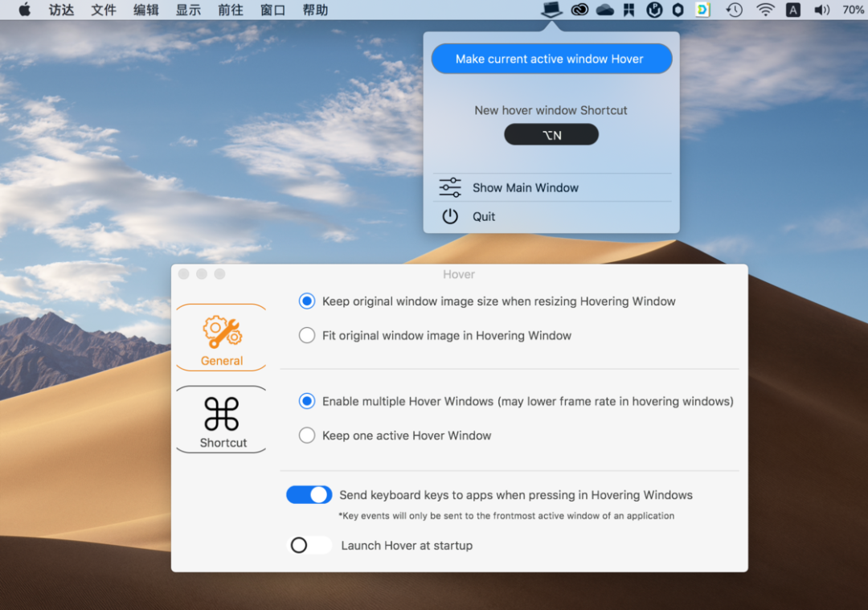Click the power icon beside Quit

click(x=450, y=216)
